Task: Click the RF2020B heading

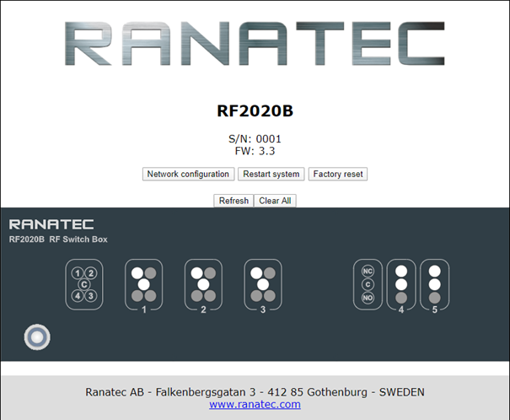Action: (255, 111)
